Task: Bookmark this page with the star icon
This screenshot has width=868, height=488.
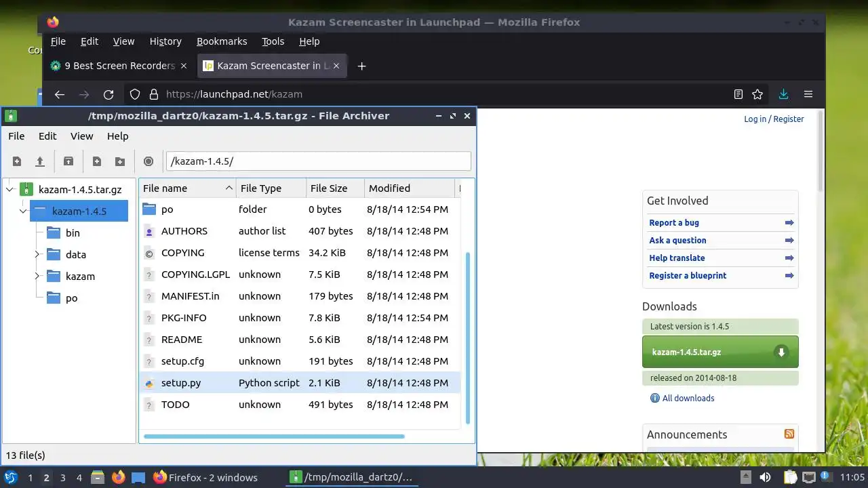Action: point(757,94)
